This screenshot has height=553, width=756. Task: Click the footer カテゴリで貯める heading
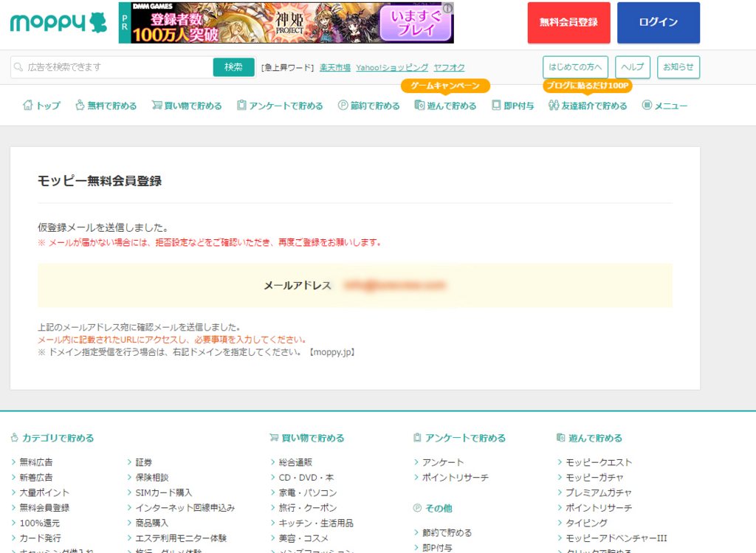tap(52, 438)
